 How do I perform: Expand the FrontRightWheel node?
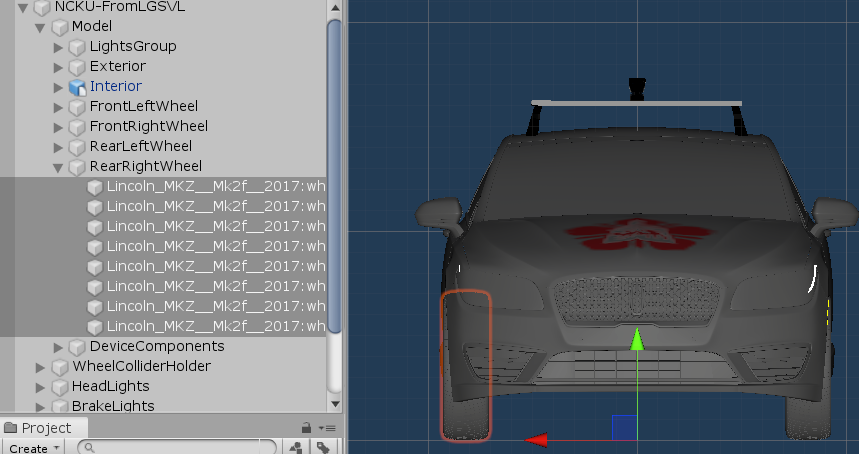point(58,127)
